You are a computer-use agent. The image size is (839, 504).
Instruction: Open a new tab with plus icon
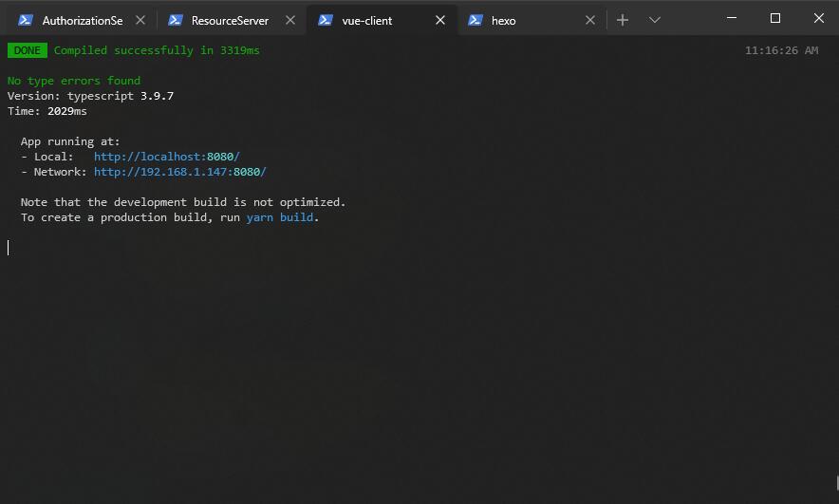(623, 20)
